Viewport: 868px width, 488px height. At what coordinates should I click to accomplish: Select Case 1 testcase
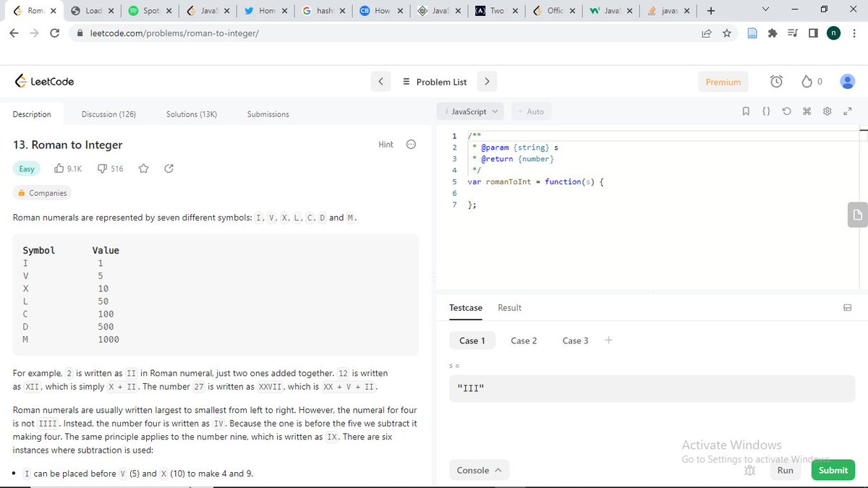[472, 341]
